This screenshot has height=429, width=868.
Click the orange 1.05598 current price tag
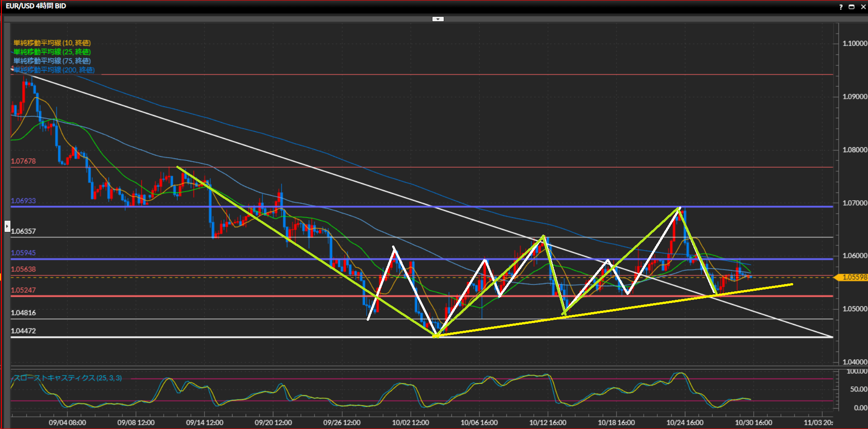pyautogui.click(x=853, y=277)
